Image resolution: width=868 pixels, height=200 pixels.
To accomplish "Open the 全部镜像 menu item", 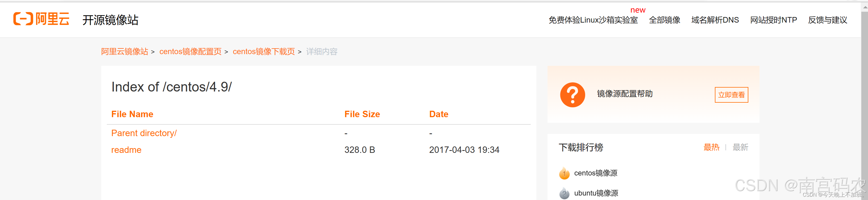I will (x=664, y=20).
